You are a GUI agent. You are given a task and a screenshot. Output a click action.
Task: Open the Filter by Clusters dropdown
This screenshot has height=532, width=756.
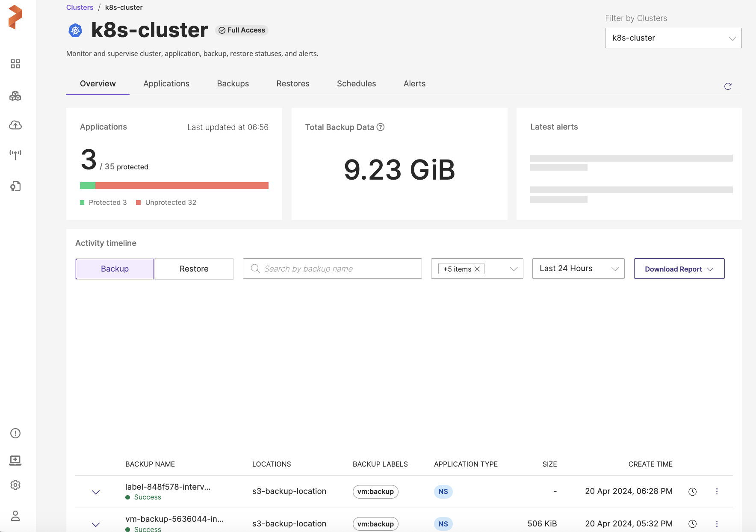(673, 38)
